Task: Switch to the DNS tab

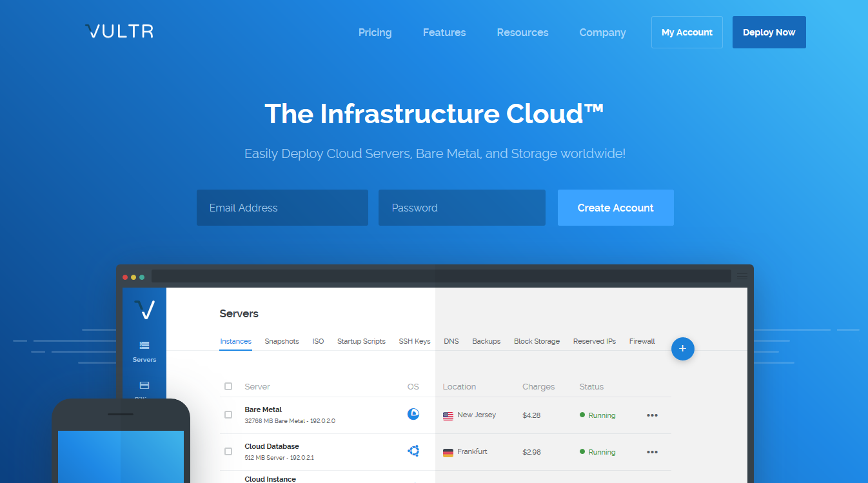Action: click(451, 341)
